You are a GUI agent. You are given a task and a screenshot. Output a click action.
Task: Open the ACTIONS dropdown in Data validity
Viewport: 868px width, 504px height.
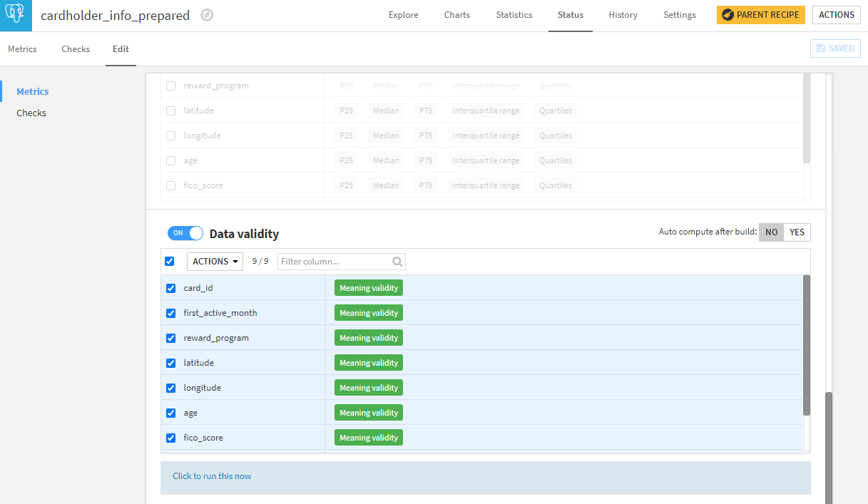coord(215,262)
